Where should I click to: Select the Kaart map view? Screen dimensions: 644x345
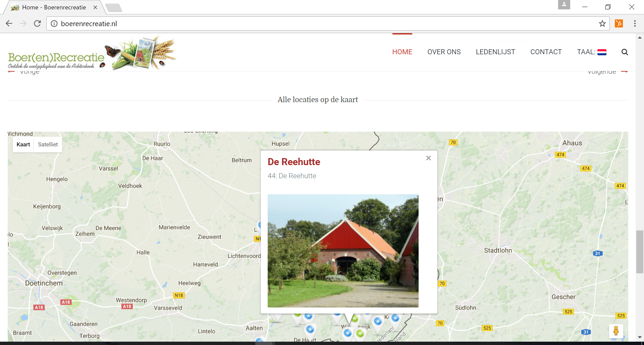[23, 144]
